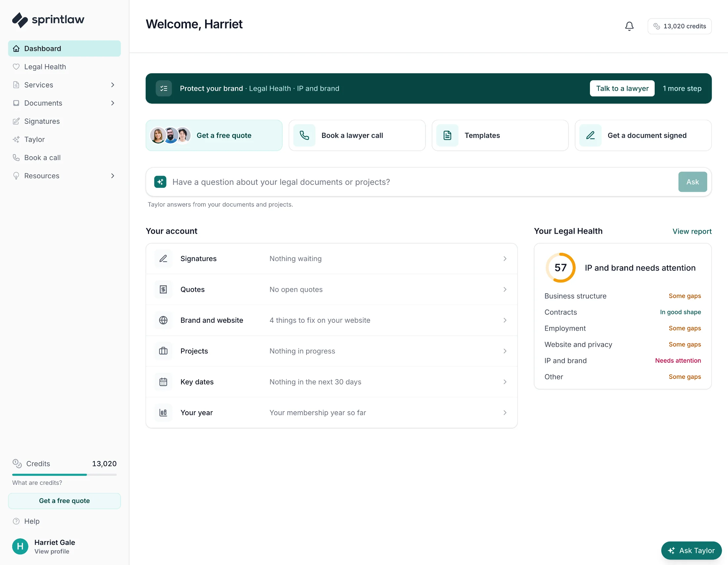The width and height of the screenshot is (728, 565).
Task: Click the Key dates calendar icon
Action: click(163, 382)
